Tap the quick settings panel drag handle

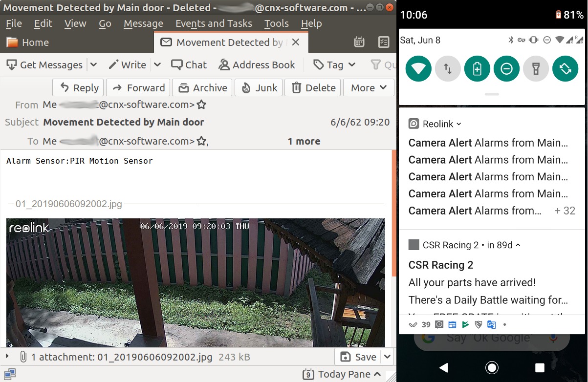coord(492,94)
